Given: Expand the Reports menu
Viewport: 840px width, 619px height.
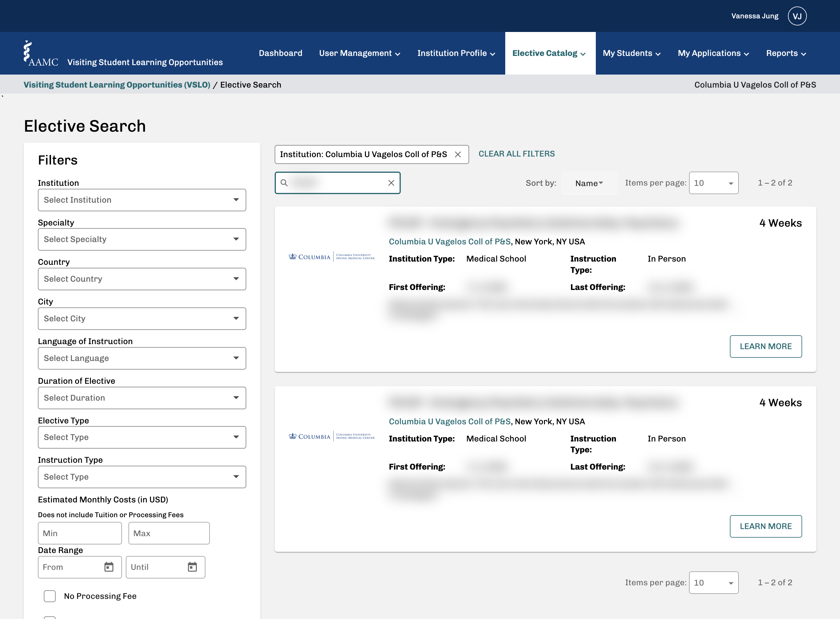Looking at the screenshot, I should (786, 53).
